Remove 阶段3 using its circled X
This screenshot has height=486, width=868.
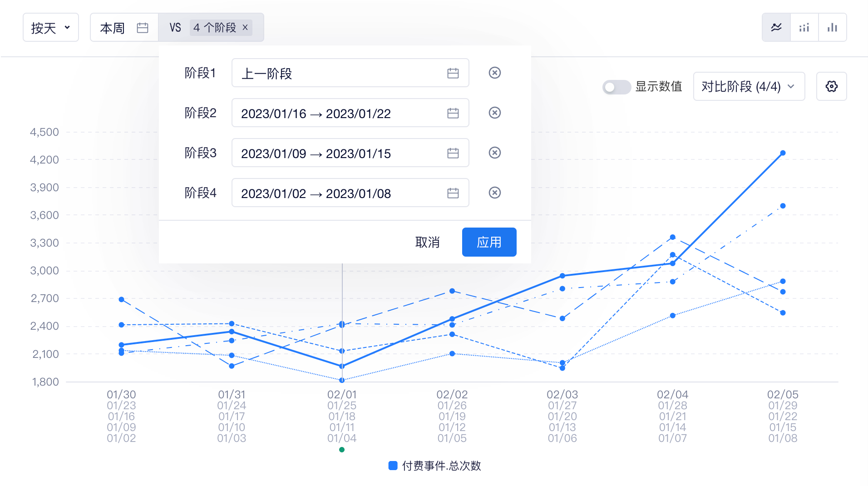[494, 153]
